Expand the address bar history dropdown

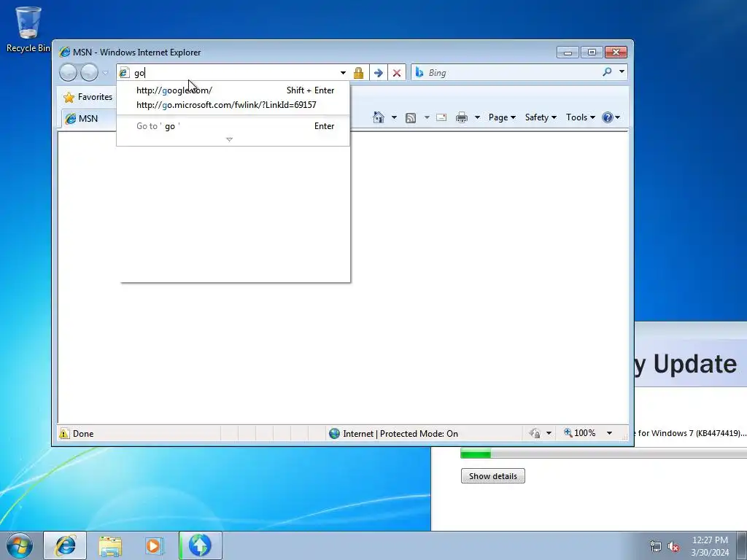coord(343,73)
